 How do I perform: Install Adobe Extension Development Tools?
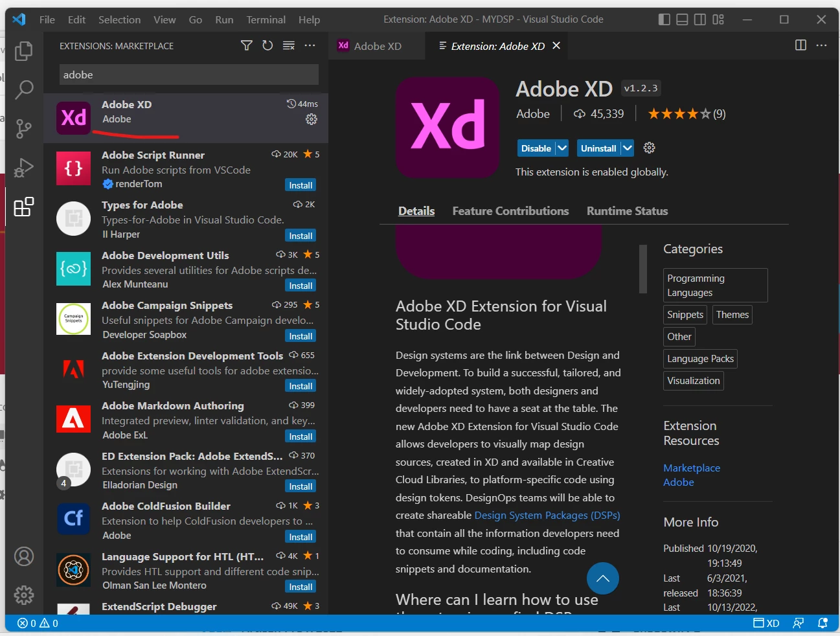[301, 386]
